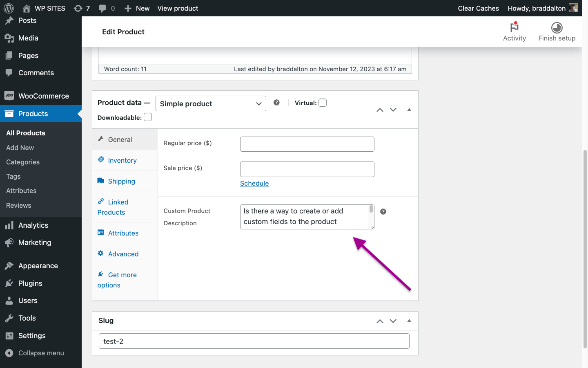Collapse the Slug panel with triangle toggle

(409, 321)
